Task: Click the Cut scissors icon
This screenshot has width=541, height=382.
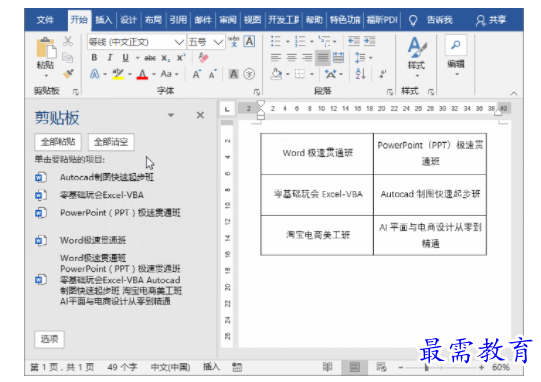Action: click(68, 41)
